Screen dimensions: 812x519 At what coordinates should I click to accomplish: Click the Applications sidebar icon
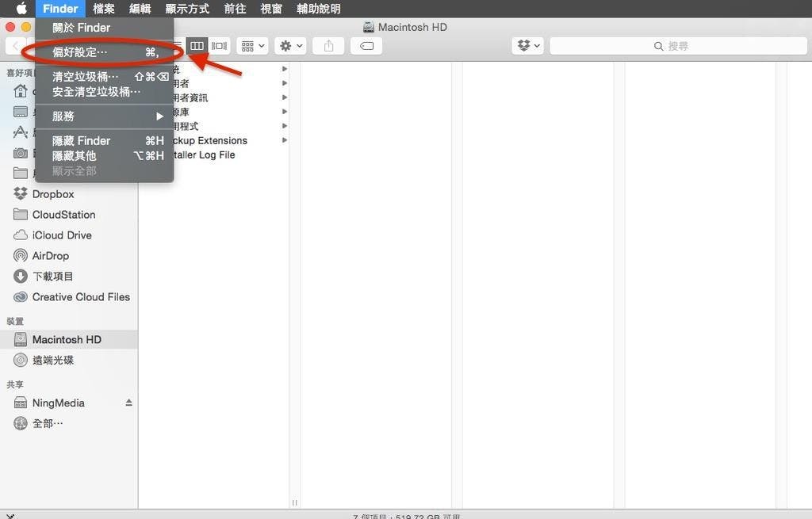20,132
